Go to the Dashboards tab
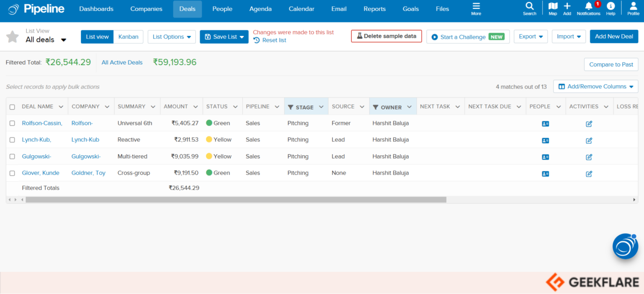 pyautogui.click(x=96, y=9)
